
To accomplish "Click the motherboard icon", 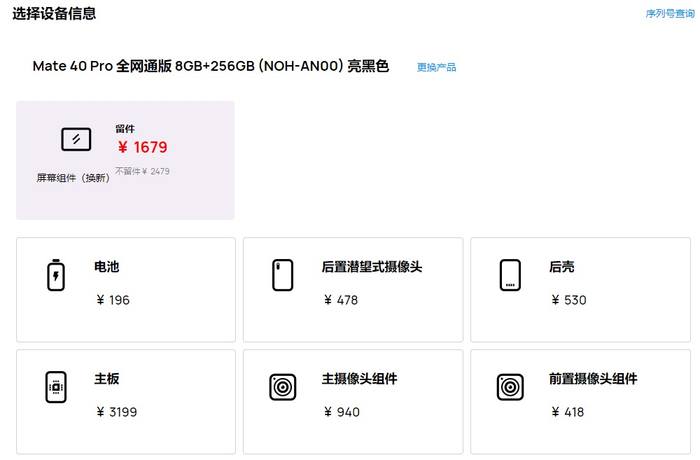I will point(55,387).
